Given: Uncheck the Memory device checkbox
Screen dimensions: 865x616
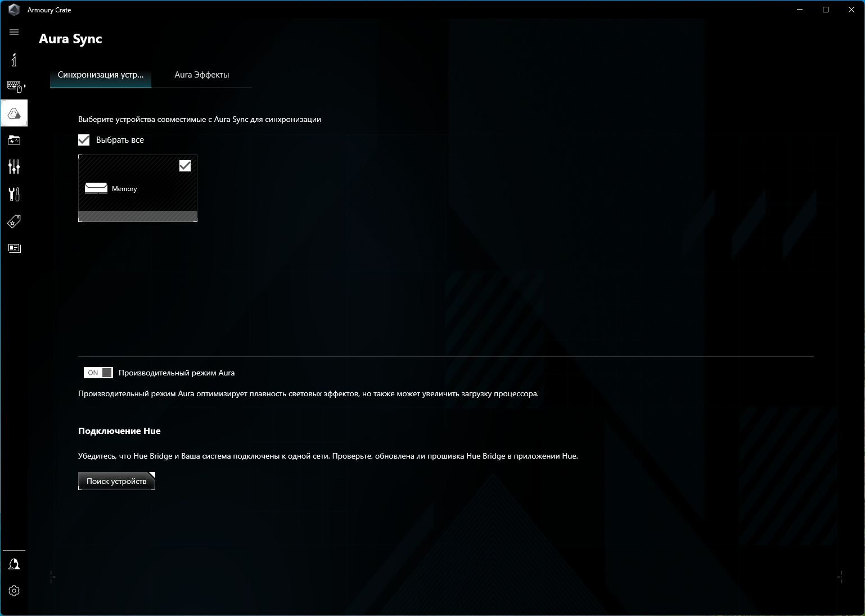Looking at the screenshot, I should pyautogui.click(x=185, y=166).
